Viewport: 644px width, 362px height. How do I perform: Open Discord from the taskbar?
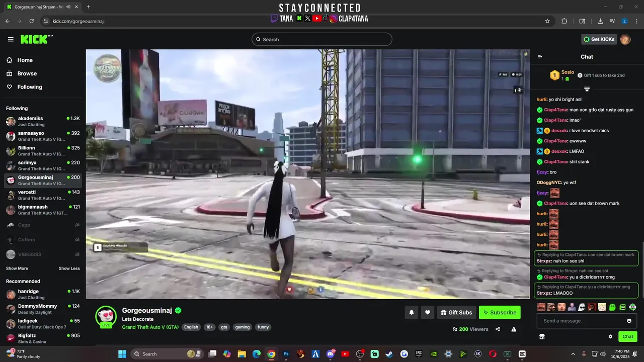coord(331,354)
